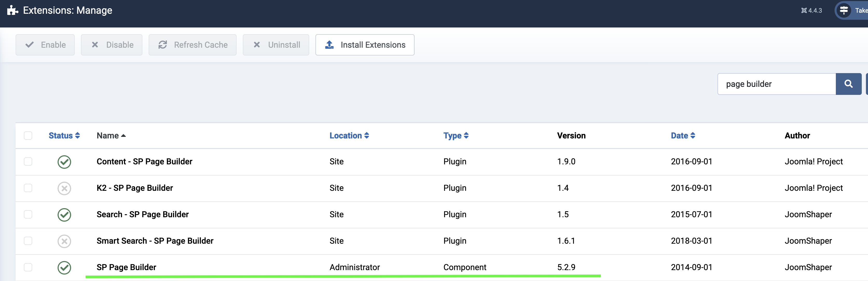Click date '2018-03-01' in Smart Search row

[691, 241]
